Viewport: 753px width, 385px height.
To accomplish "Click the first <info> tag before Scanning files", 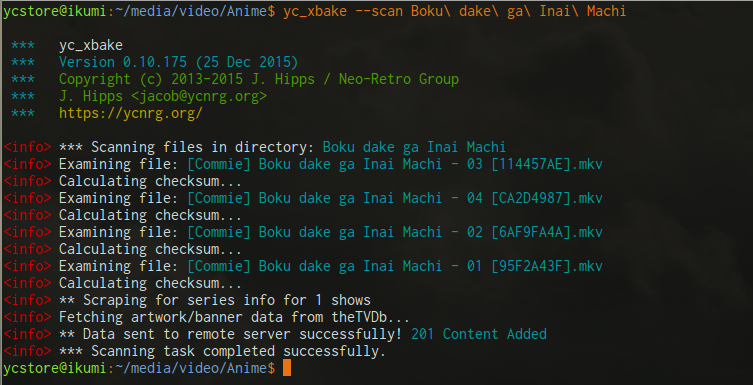I will pos(27,147).
